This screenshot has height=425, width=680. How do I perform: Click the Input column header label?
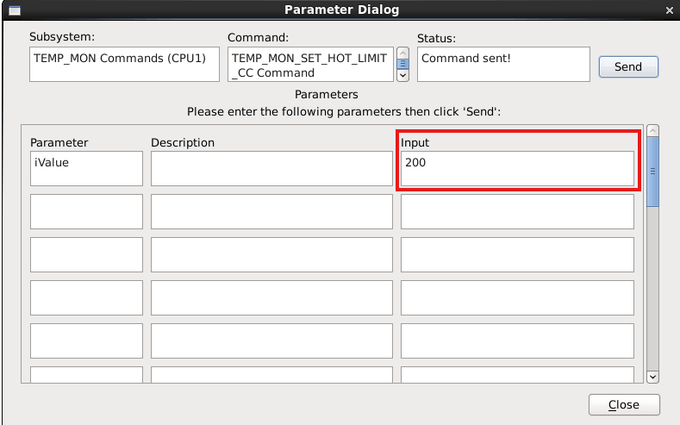[415, 143]
